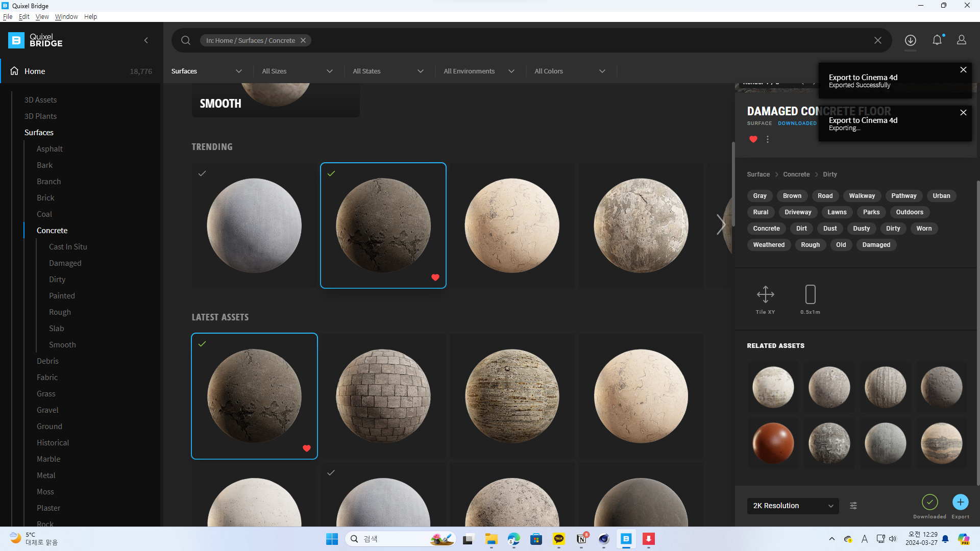This screenshot has width=980, height=551.
Task: Click the Outdoors tag
Action: coord(910,212)
